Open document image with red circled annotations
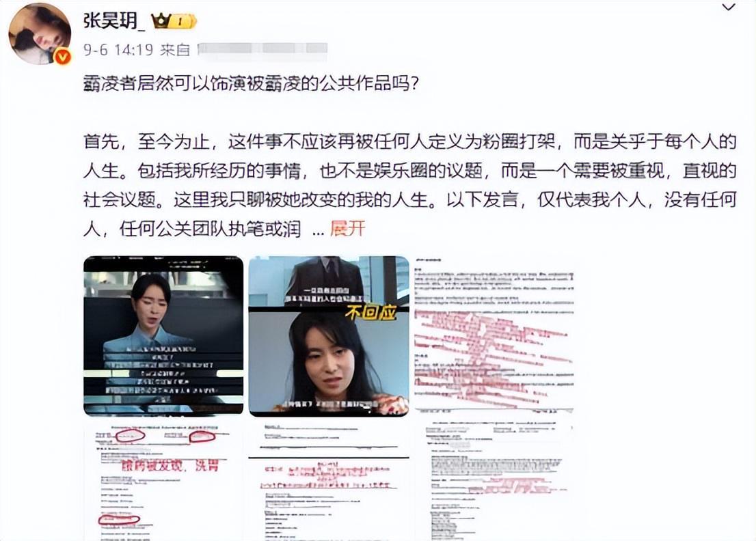Viewport: 756px width, 541px height. click(x=163, y=481)
